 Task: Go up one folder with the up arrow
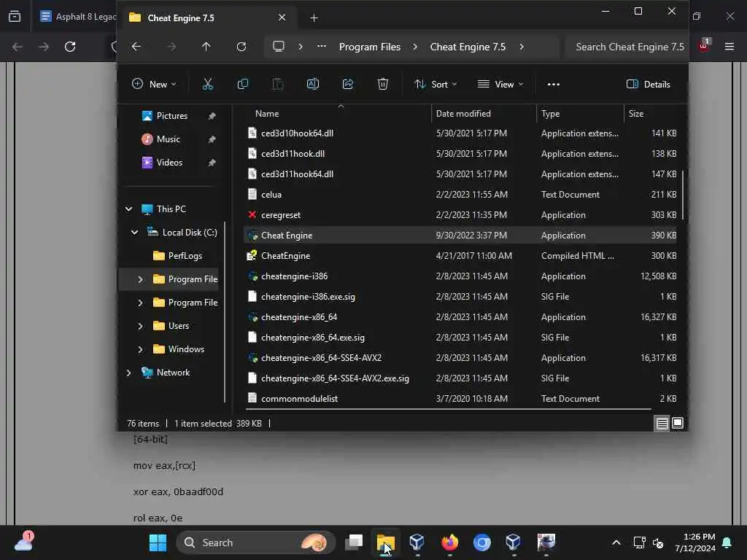point(206,47)
